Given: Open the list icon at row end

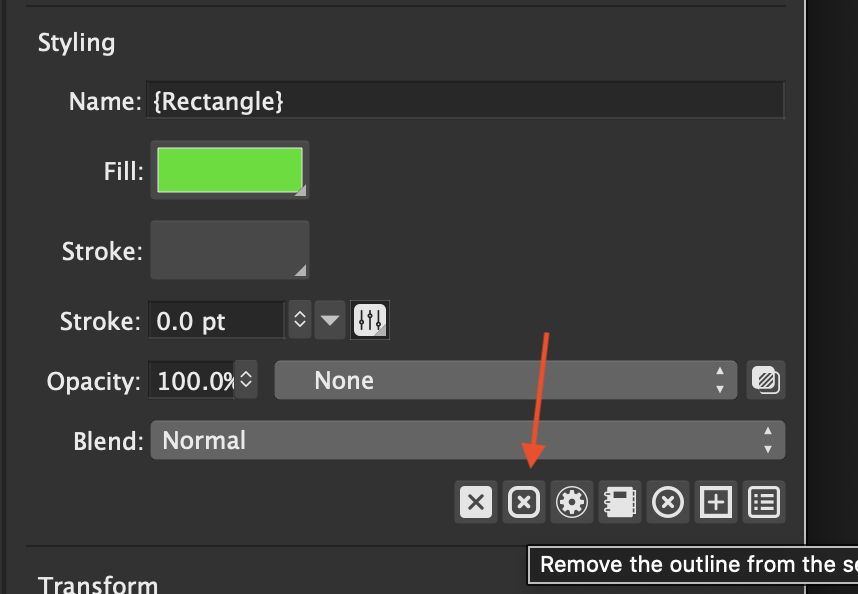Looking at the screenshot, I should (764, 502).
